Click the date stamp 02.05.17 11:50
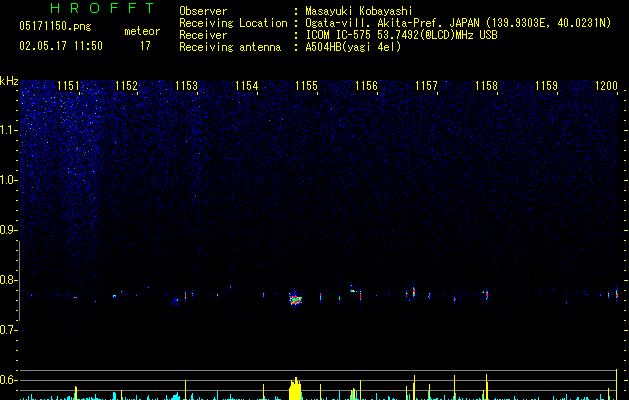This screenshot has height=400, width=629. (x=61, y=46)
